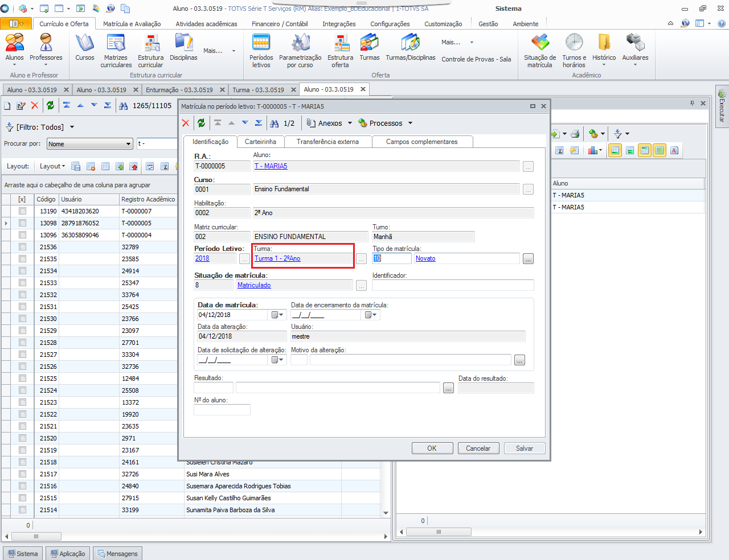Click the Cancelar button
Screen dimensions: 729x560
478,448
